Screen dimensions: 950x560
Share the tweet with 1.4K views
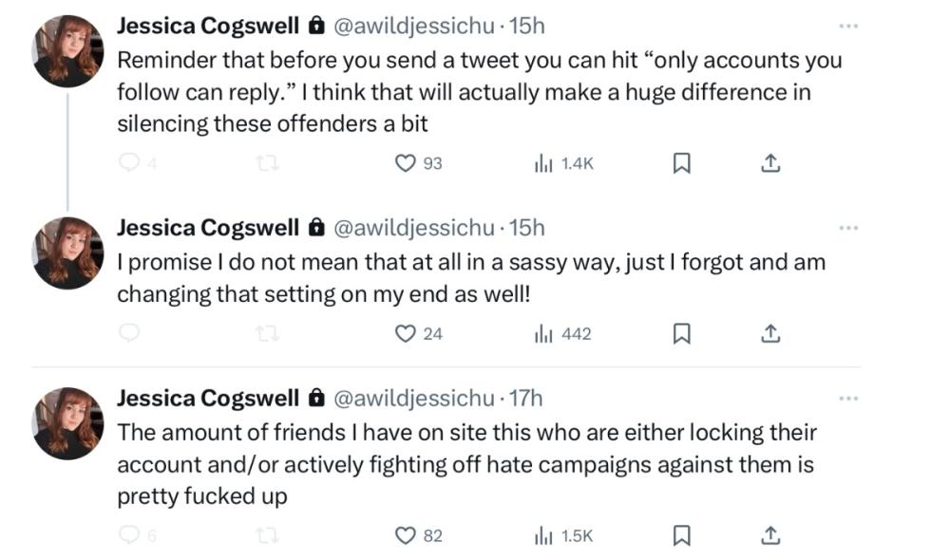point(771,163)
